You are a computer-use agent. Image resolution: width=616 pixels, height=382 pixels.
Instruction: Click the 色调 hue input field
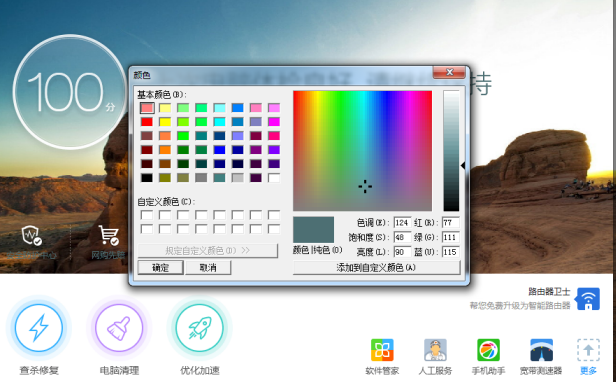(402, 223)
